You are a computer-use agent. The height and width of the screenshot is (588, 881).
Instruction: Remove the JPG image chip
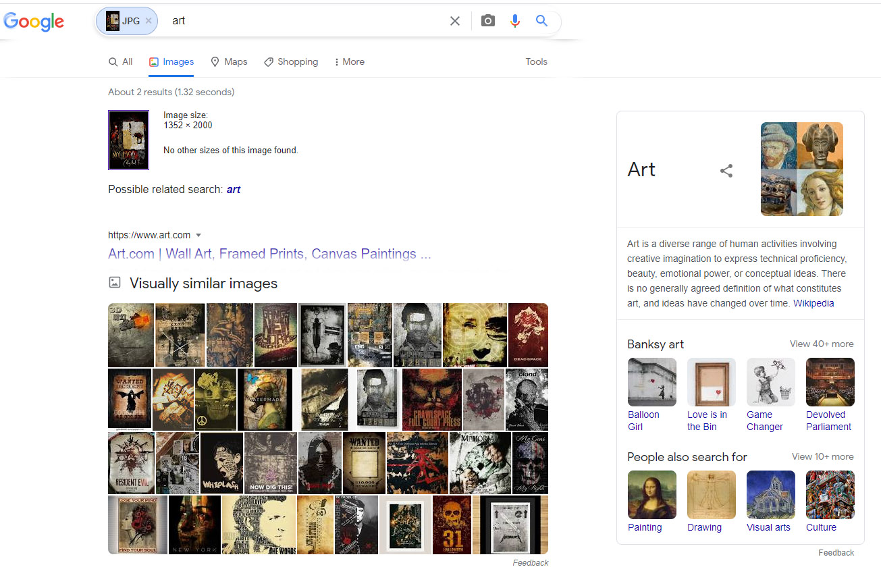pyautogui.click(x=149, y=21)
